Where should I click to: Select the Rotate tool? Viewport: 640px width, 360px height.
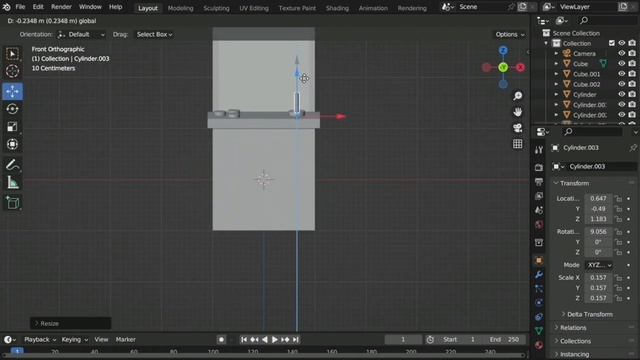[x=12, y=109]
